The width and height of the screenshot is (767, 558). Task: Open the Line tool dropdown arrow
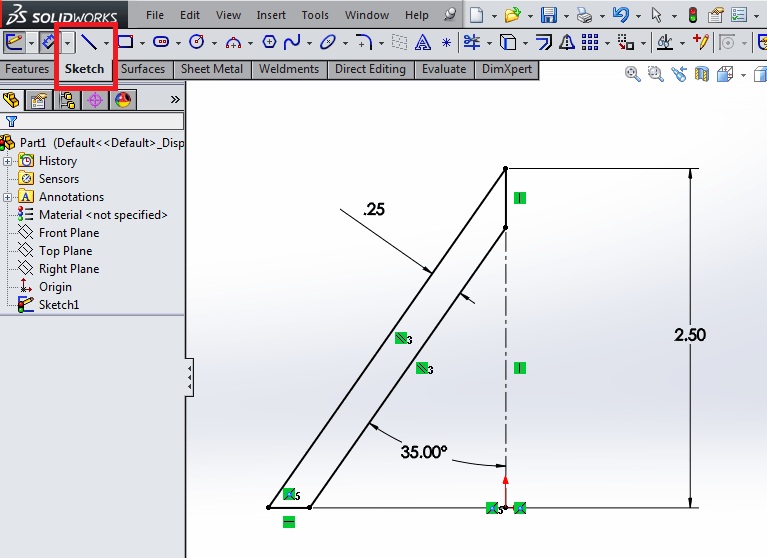tap(106, 43)
